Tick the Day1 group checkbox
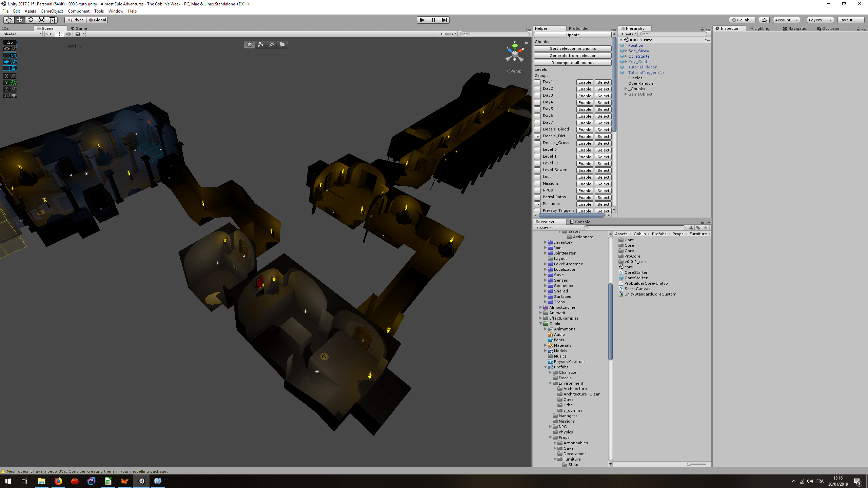The height and width of the screenshot is (488, 868). (x=537, y=82)
